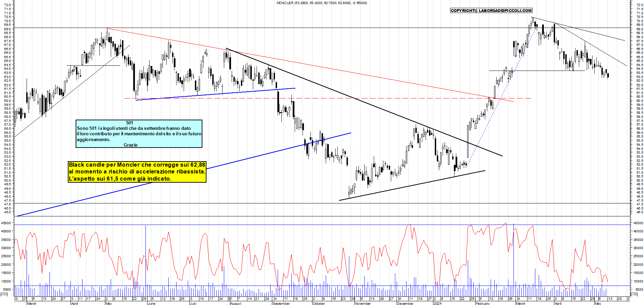The height and width of the screenshot is (305, 644).
Task: Click the '60.0' label on the right price axis
Action: click(x=640, y=101)
